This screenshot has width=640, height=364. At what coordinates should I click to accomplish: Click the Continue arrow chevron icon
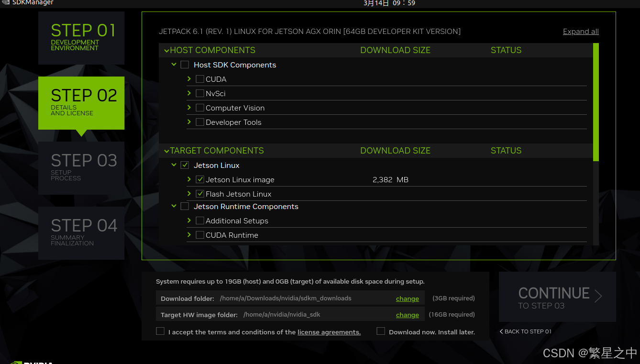click(598, 296)
